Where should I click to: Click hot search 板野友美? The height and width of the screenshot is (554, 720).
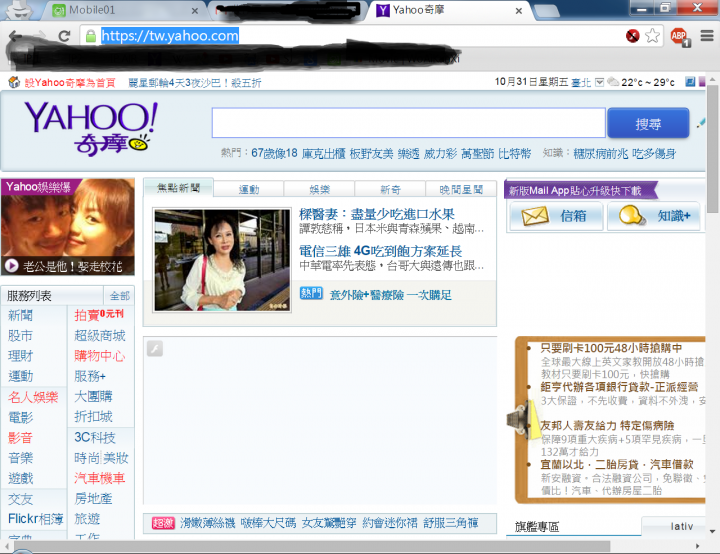[x=371, y=153]
